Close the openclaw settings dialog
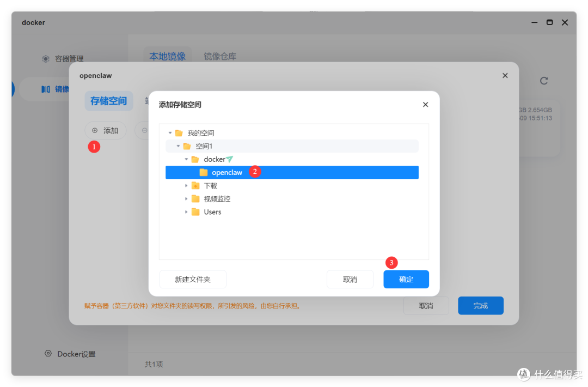 point(505,75)
